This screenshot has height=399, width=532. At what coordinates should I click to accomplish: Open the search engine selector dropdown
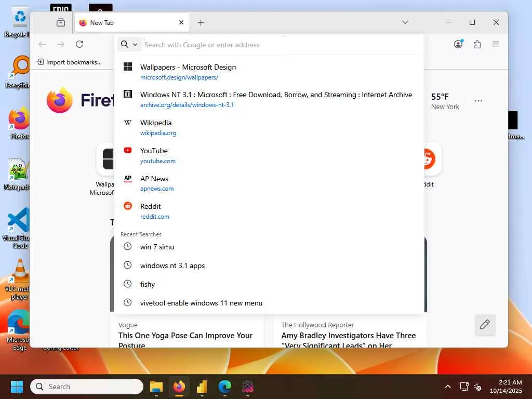tap(129, 45)
